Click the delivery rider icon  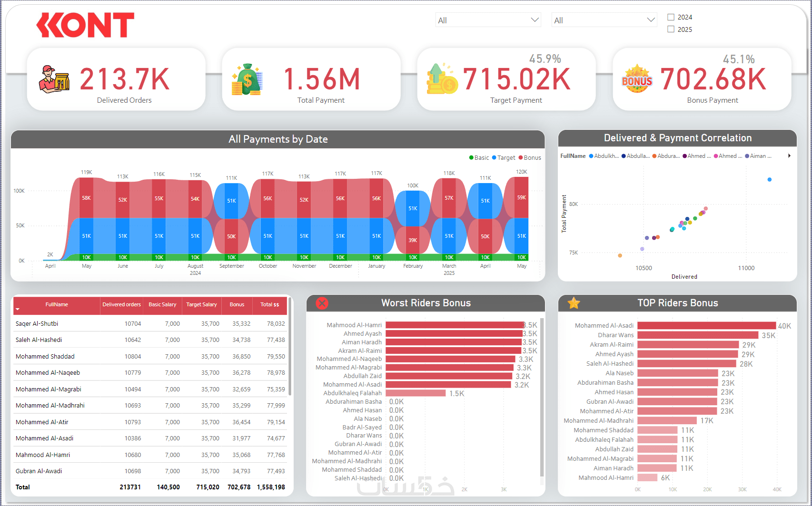point(54,79)
